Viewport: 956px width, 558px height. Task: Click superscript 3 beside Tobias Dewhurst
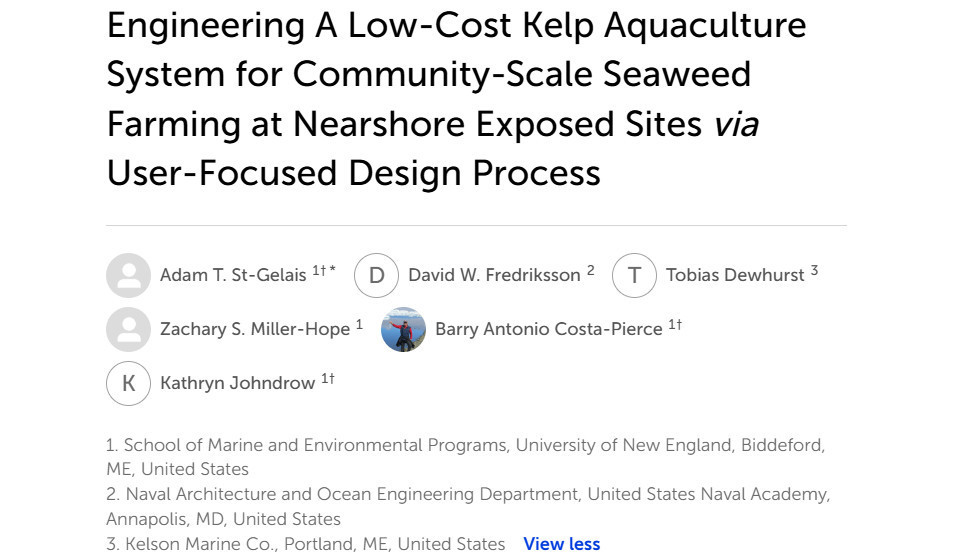pos(814,270)
